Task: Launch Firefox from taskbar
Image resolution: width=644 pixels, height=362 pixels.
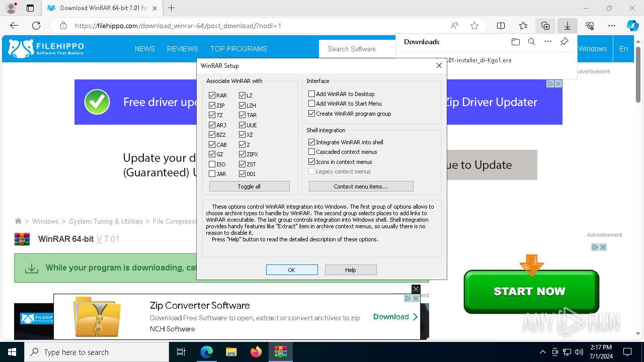Action: (x=256, y=352)
